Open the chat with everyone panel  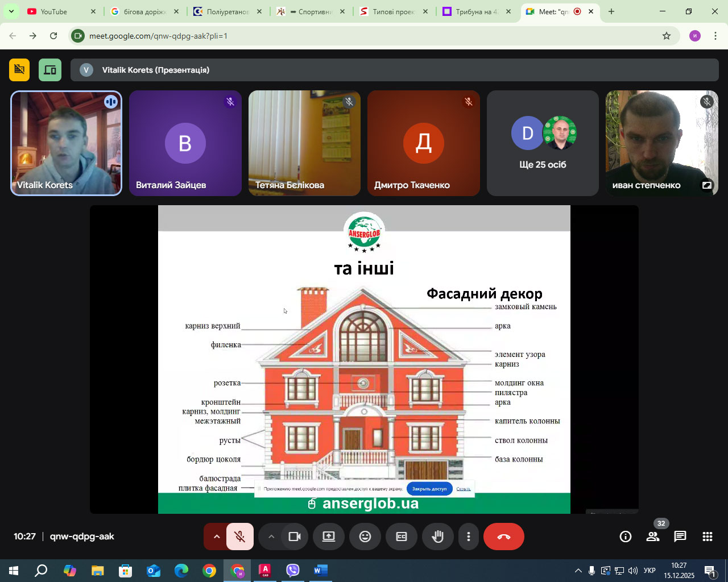pos(680,537)
